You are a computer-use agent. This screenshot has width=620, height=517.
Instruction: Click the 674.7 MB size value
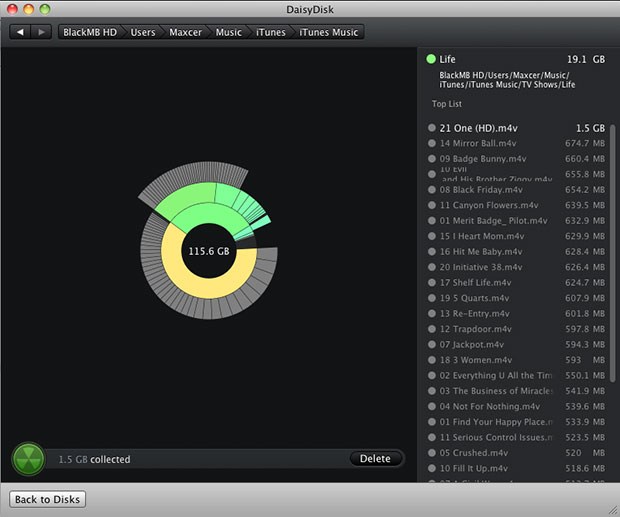tap(584, 143)
